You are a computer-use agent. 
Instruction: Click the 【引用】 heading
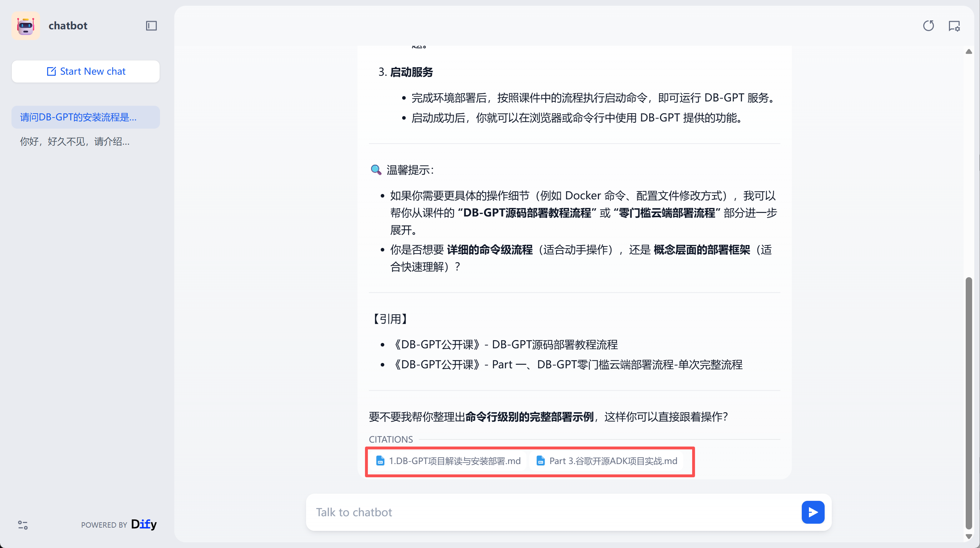[x=390, y=319]
